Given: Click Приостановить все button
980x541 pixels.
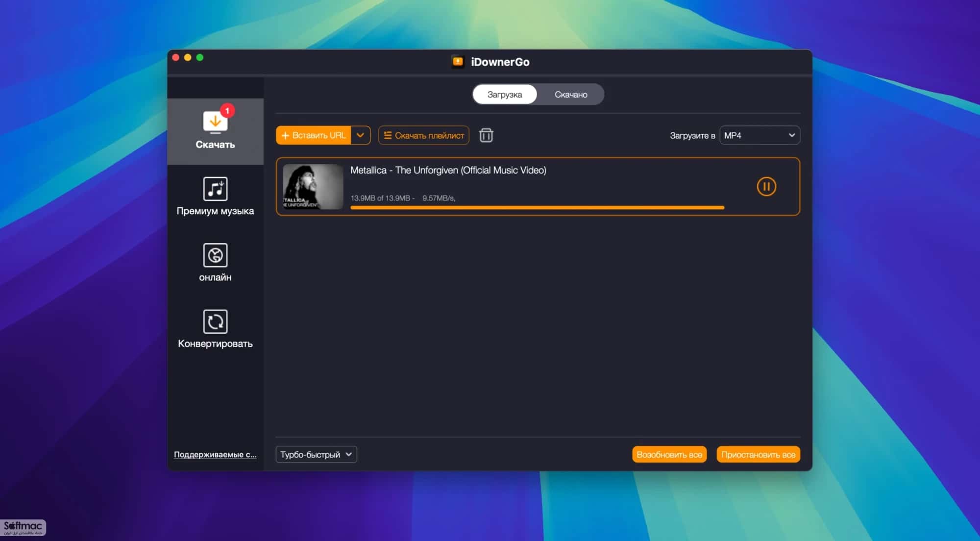Looking at the screenshot, I should coord(758,454).
